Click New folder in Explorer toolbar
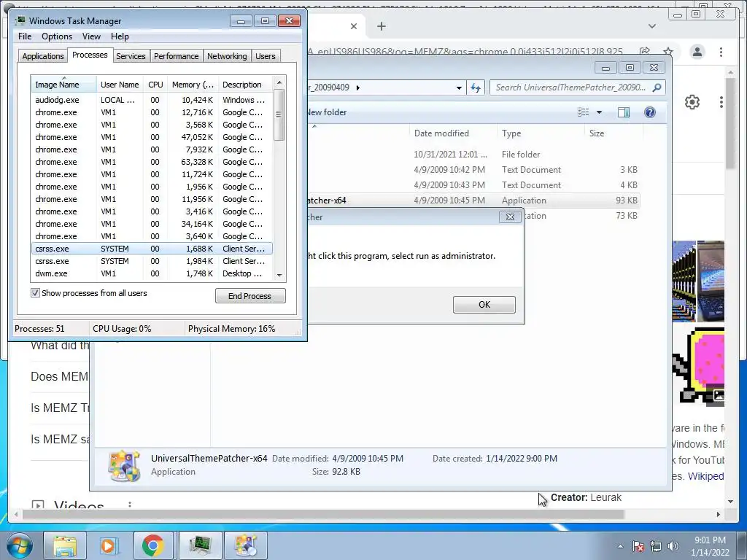This screenshot has height=560, width=747. point(327,112)
